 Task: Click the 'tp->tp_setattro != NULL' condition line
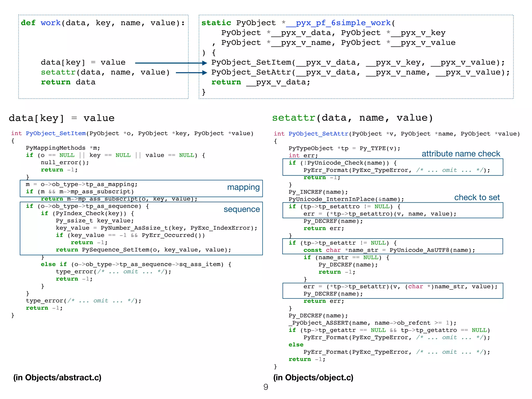click(344, 207)
